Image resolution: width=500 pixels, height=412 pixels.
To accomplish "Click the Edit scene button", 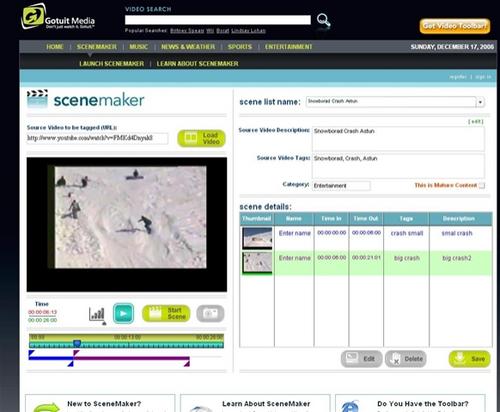I will 361,359.
